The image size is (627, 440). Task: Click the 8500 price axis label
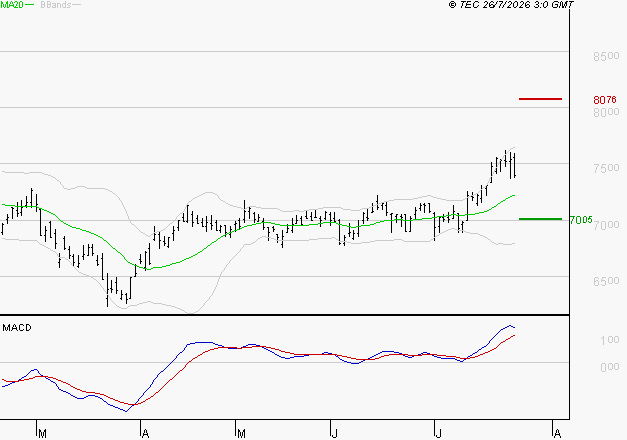click(x=606, y=56)
